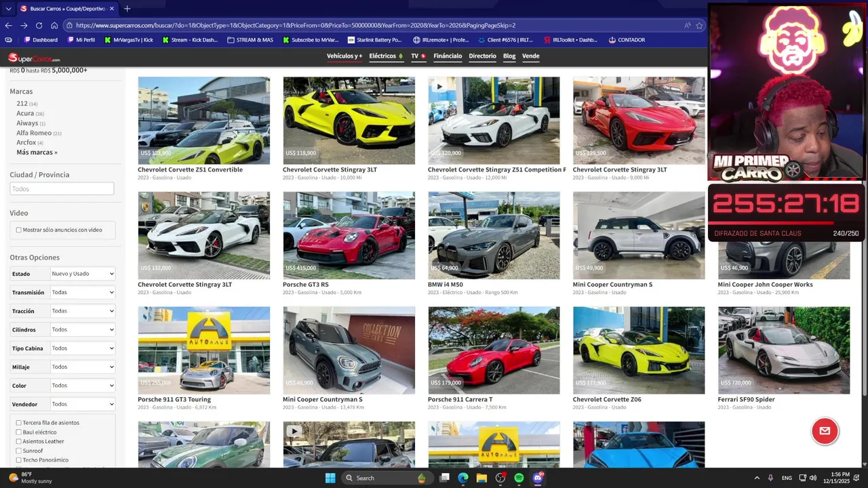Filter by Alfa Romeo brand

point(34,133)
